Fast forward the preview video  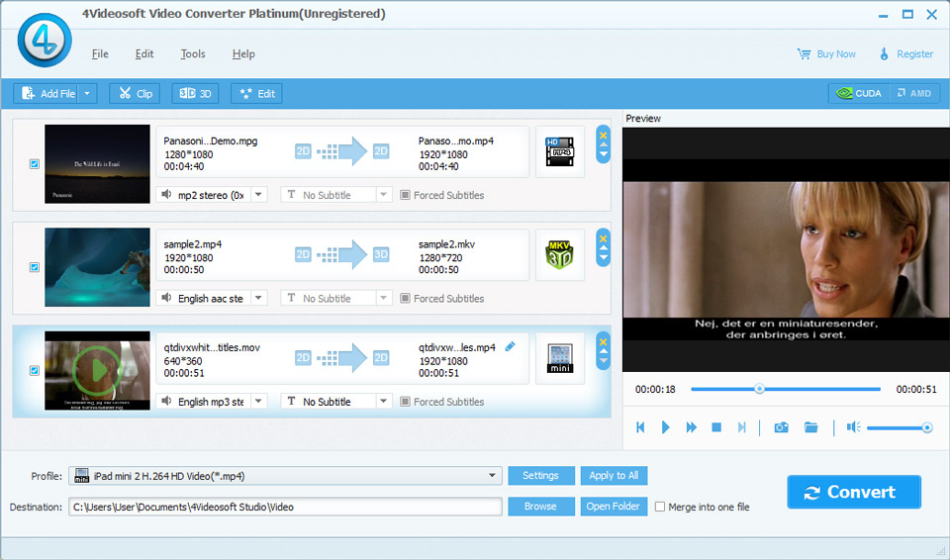[x=691, y=427]
